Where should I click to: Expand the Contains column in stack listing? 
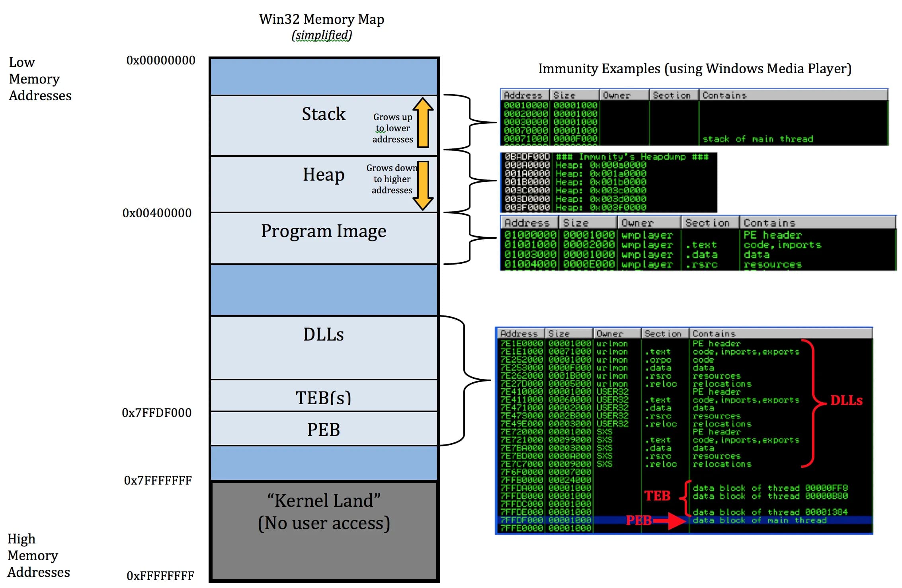tap(724, 95)
